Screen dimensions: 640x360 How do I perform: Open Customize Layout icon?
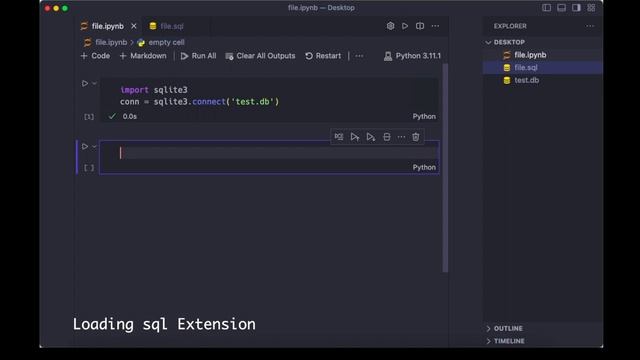click(x=591, y=8)
